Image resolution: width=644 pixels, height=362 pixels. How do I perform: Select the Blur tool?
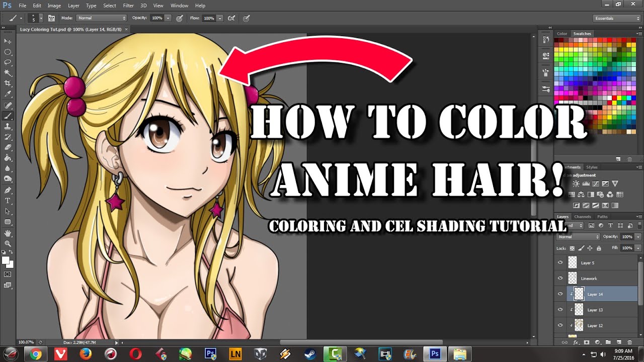8,168
